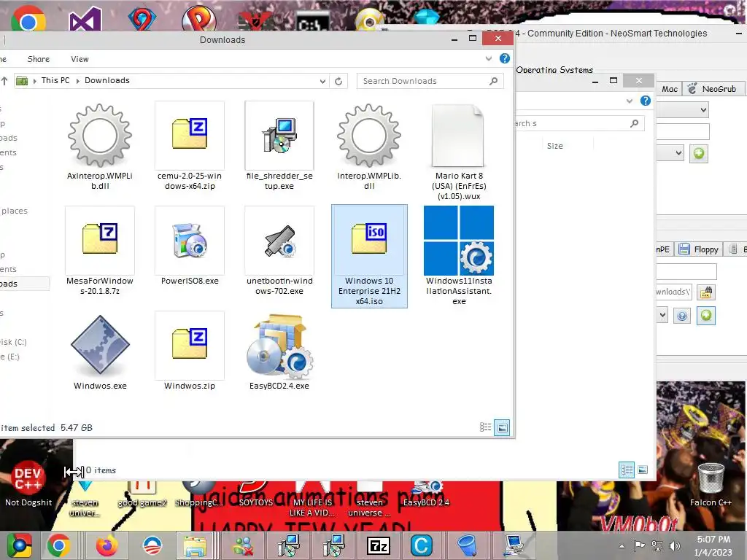
Task: Click the Size column header
Action: click(x=555, y=146)
